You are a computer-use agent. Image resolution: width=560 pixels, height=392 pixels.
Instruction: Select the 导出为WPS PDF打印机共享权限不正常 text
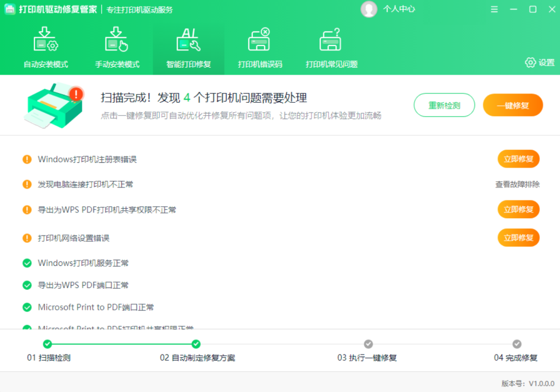tap(107, 210)
